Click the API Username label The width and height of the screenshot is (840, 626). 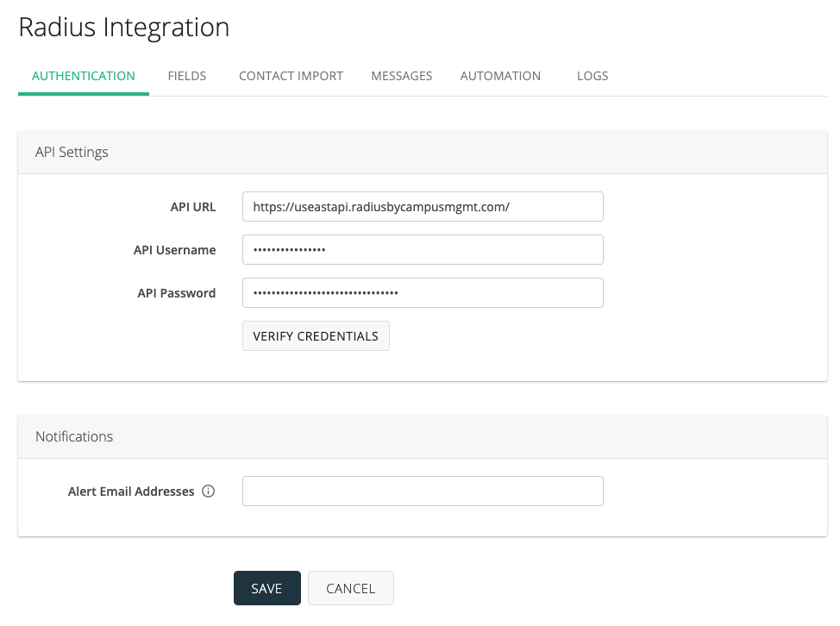[x=174, y=250]
